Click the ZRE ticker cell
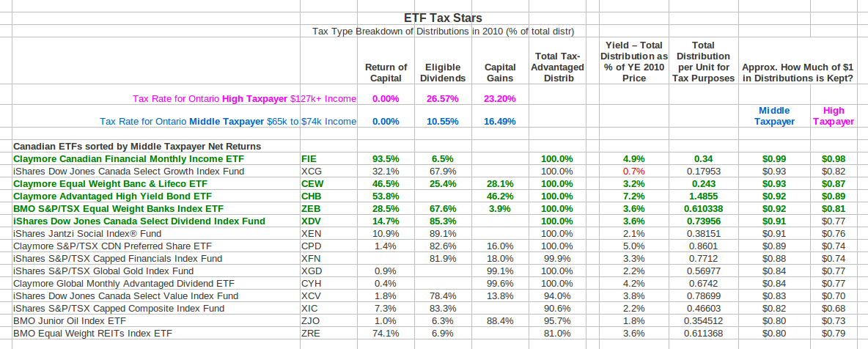Image resolution: width=868 pixels, height=349 pixels. point(310,333)
